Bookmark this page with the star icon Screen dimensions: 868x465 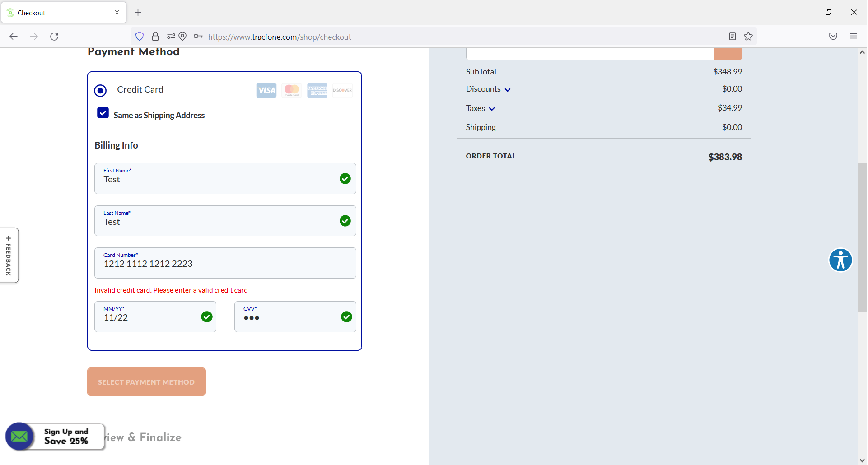coord(748,36)
